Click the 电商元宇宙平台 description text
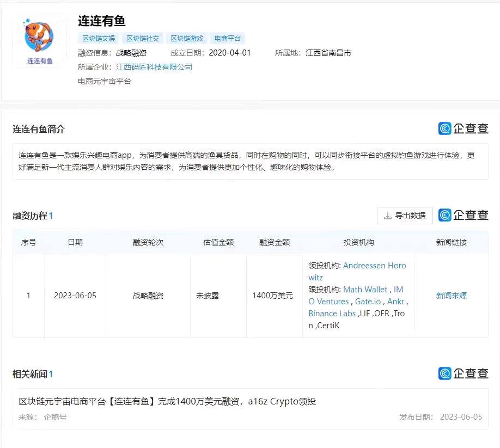Screen dimensions: 500x448 point(105,81)
